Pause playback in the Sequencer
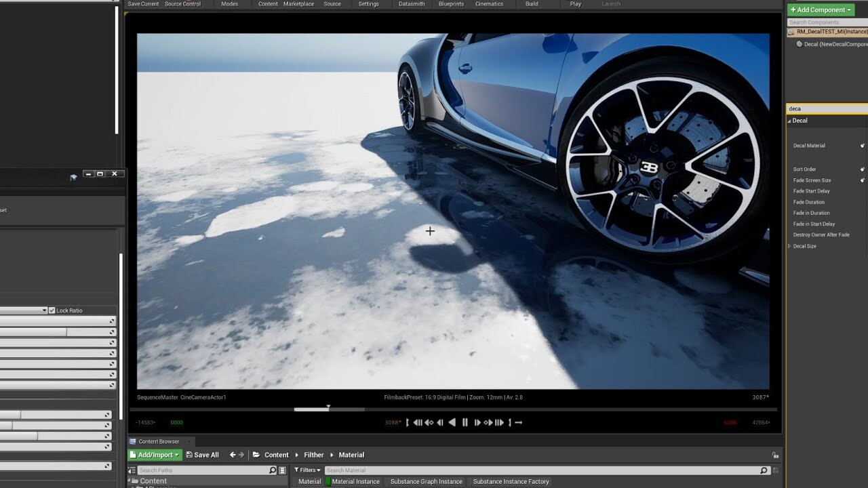868x488 pixels. (465, 422)
